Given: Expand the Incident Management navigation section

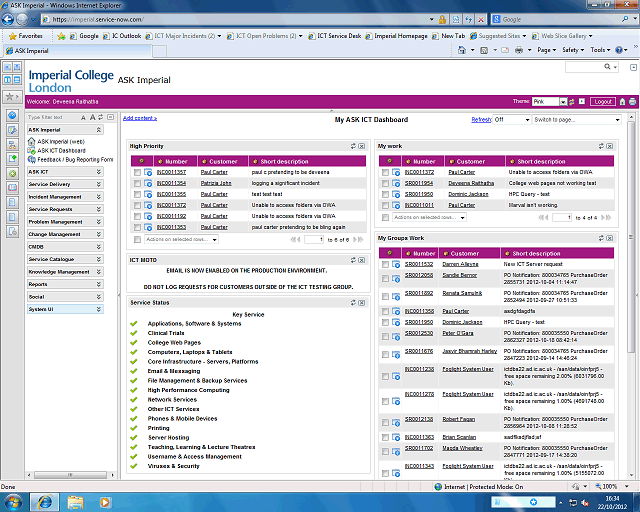Looking at the screenshot, I should (98, 196).
